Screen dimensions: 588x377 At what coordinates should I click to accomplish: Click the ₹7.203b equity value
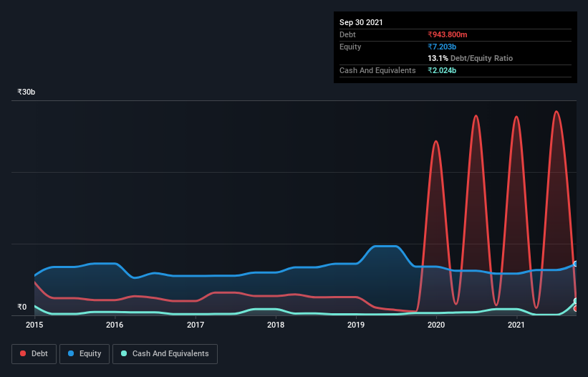442,47
